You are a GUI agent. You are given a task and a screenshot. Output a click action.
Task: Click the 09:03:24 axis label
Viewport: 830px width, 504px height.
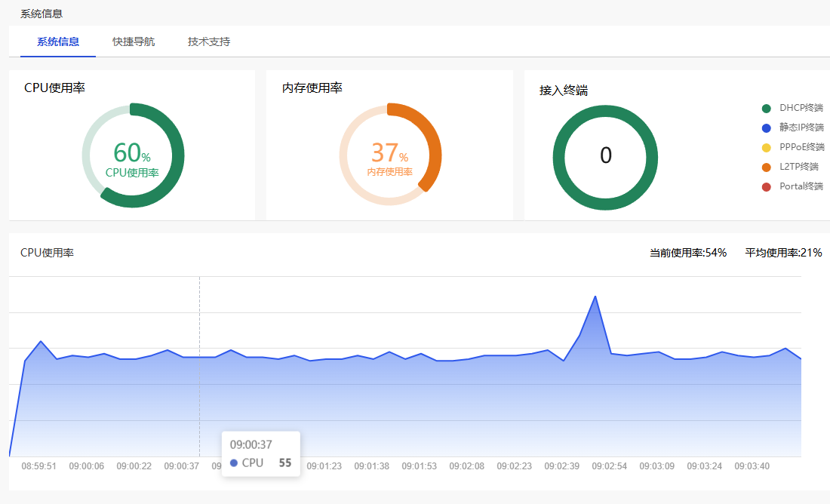tap(705, 466)
